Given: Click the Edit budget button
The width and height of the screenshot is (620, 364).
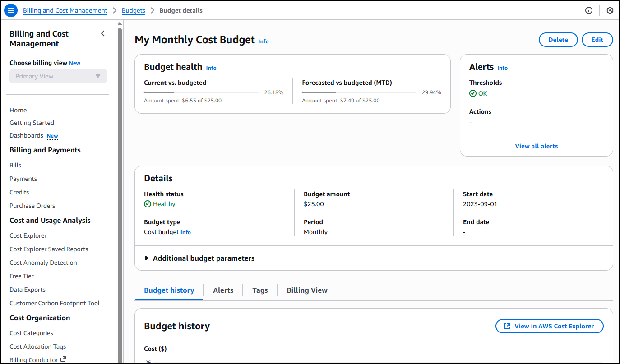Looking at the screenshot, I should click(597, 40).
